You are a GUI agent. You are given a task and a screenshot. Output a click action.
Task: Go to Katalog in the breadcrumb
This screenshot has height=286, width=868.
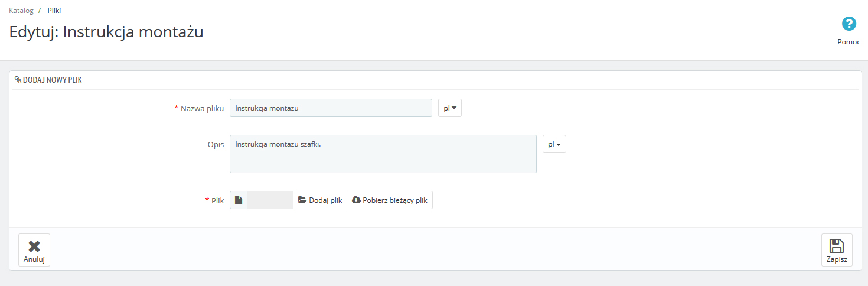tap(21, 11)
